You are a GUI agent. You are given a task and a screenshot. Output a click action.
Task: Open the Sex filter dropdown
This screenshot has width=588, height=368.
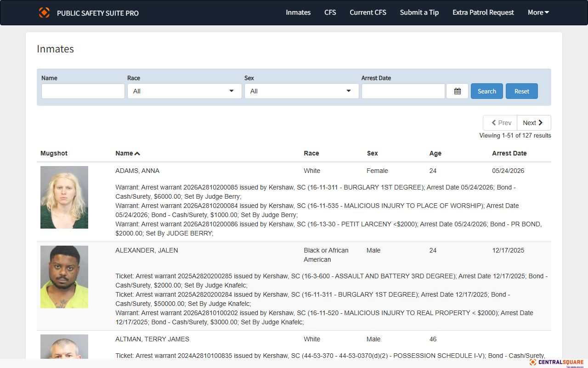[302, 91]
